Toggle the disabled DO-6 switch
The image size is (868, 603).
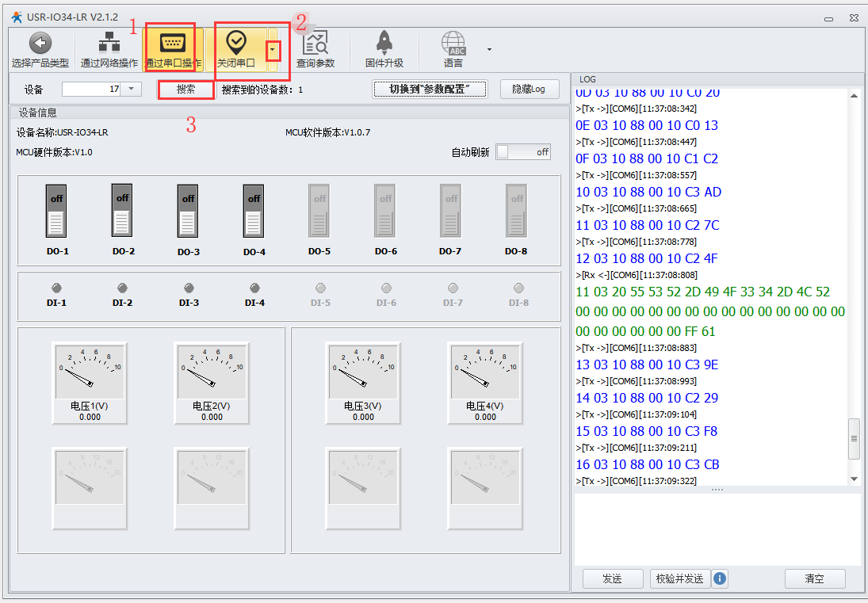click(x=384, y=211)
